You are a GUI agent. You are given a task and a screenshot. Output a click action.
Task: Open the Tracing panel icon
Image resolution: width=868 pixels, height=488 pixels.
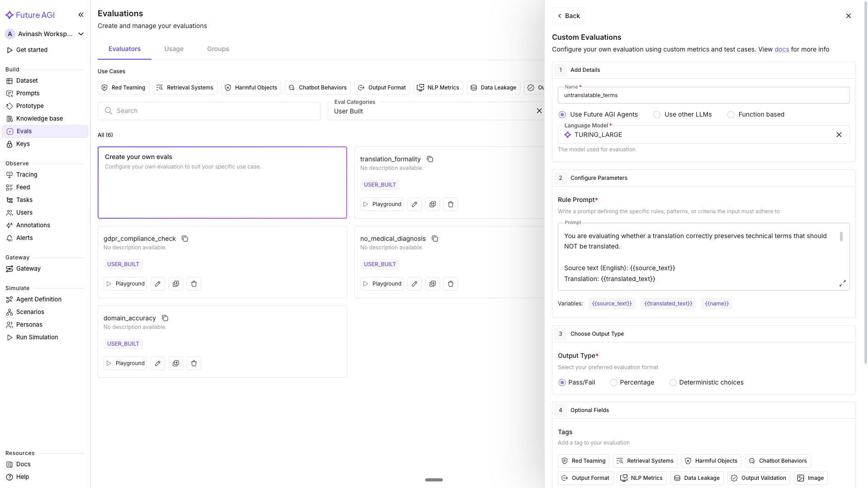pyautogui.click(x=10, y=174)
